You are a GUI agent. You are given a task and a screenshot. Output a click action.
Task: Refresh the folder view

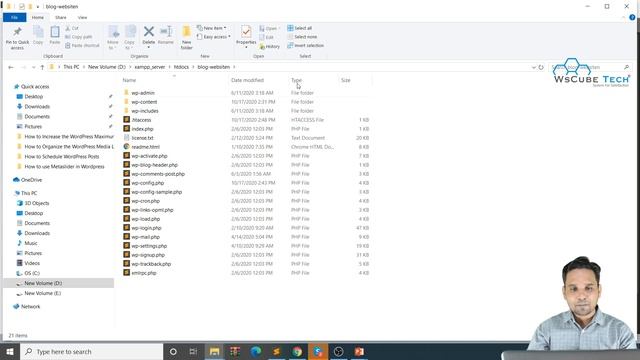pos(541,67)
